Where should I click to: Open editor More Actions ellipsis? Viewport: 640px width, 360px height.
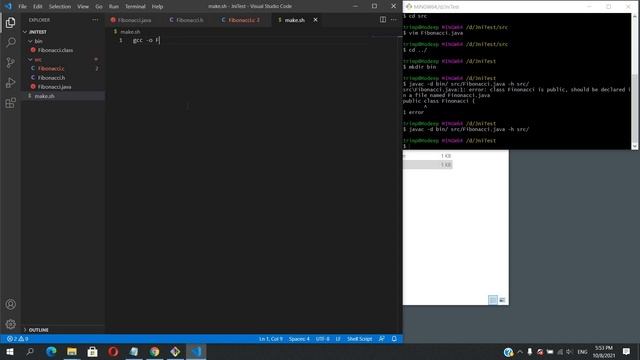tap(393, 20)
